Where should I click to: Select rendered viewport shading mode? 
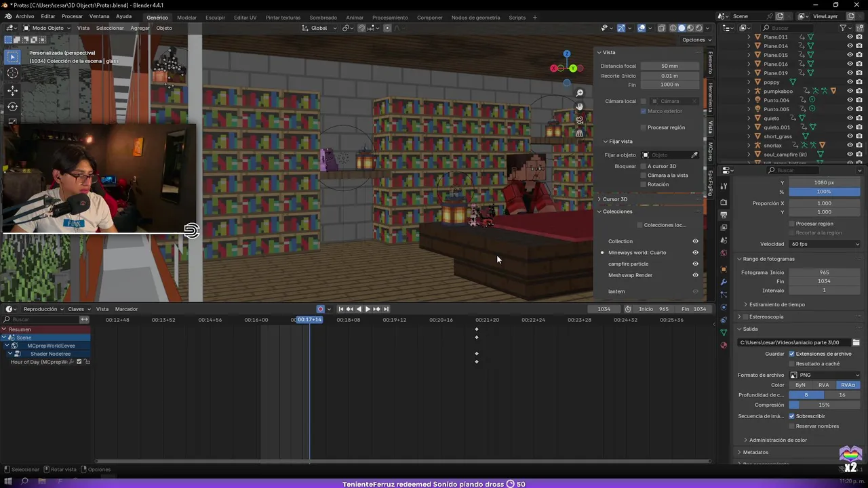click(699, 28)
